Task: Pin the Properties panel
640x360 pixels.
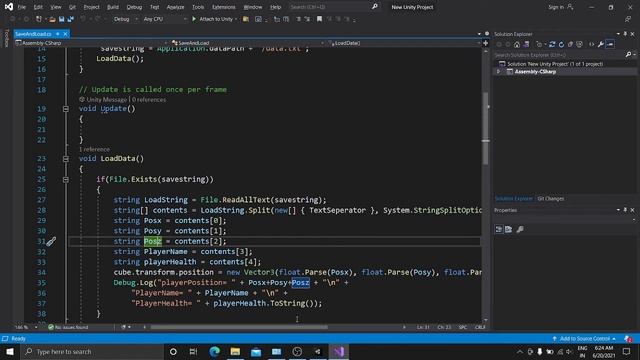Action: point(625,210)
